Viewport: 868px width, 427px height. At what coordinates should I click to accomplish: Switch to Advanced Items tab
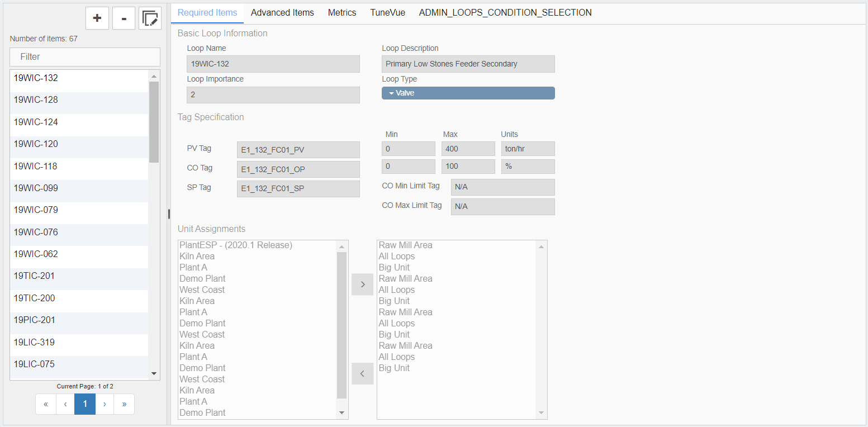point(282,12)
